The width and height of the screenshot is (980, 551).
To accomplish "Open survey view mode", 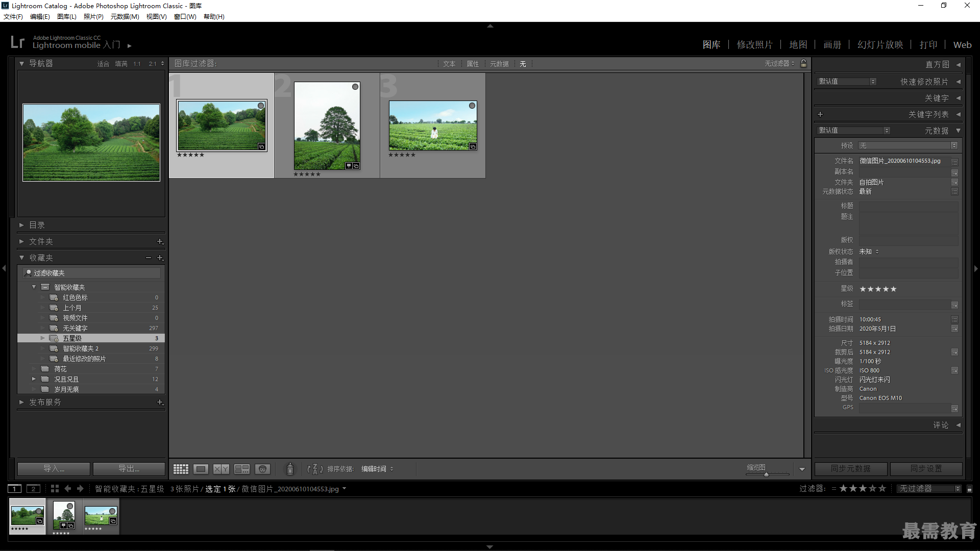I will coord(241,469).
